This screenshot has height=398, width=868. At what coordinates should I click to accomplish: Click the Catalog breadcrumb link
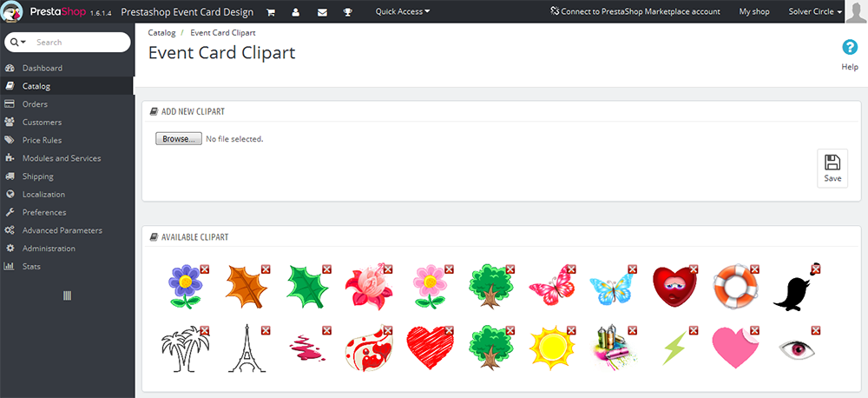(161, 33)
